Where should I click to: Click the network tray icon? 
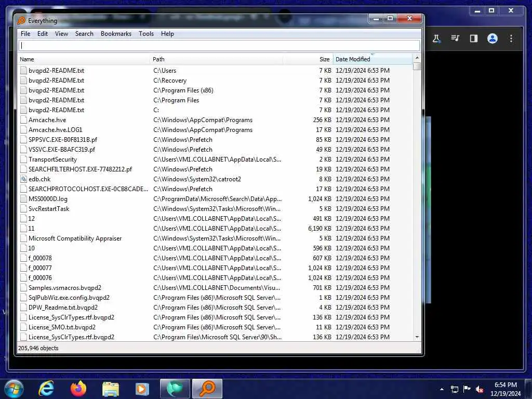point(454,389)
